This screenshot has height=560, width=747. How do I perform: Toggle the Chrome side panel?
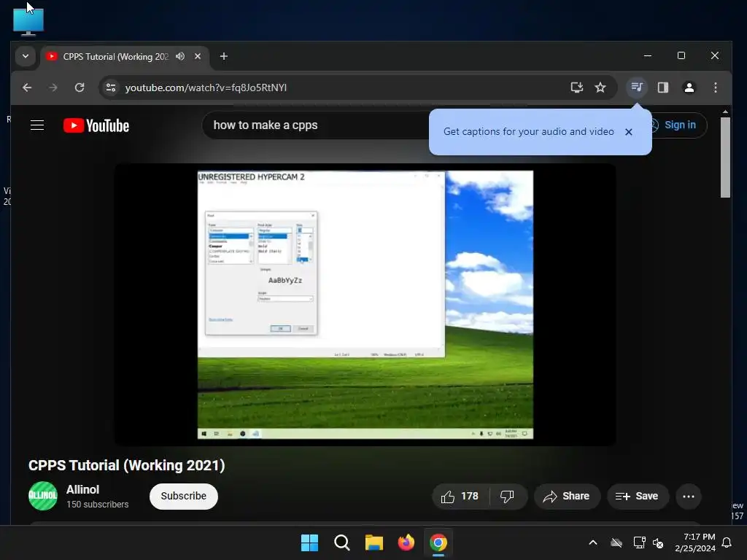click(662, 87)
